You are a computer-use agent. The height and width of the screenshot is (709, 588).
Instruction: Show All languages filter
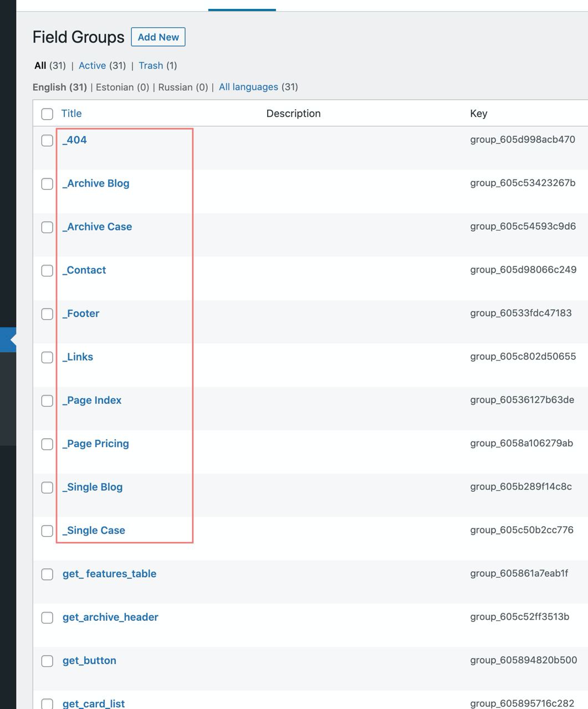click(x=248, y=87)
